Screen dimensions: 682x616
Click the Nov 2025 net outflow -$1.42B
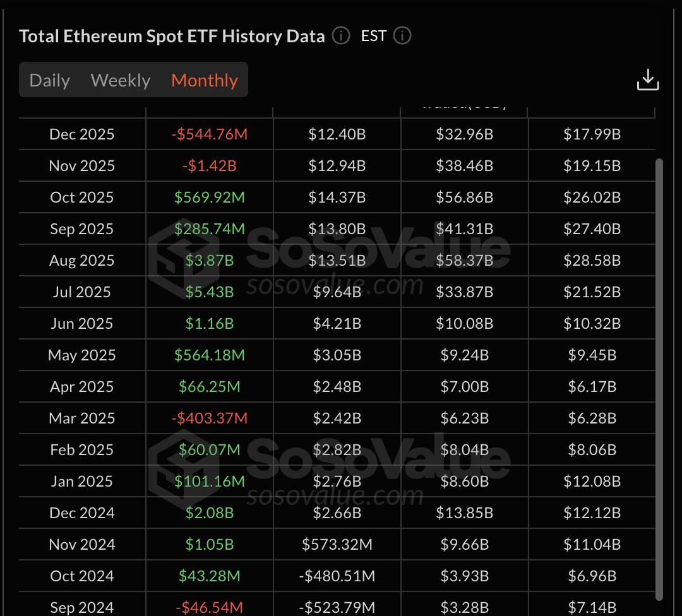coord(209,165)
